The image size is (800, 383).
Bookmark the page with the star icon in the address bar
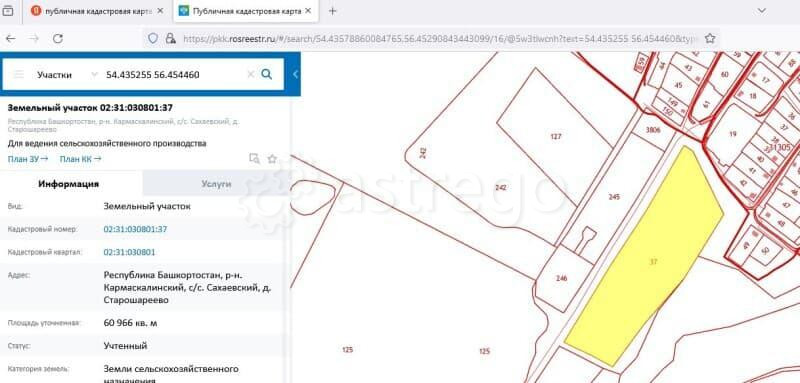click(x=710, y=39)
